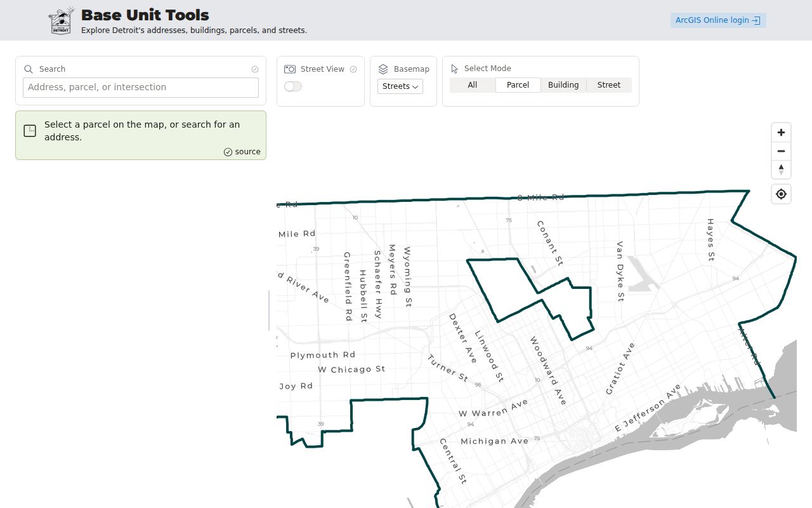Click the City of Detroit logo
The image size is (812, 508).
(62, 21)
